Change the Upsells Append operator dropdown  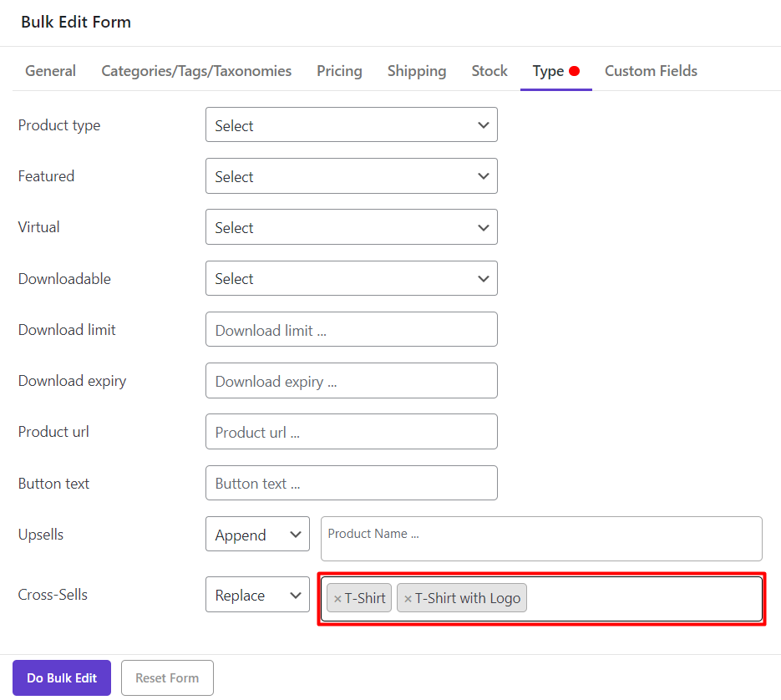257,535
